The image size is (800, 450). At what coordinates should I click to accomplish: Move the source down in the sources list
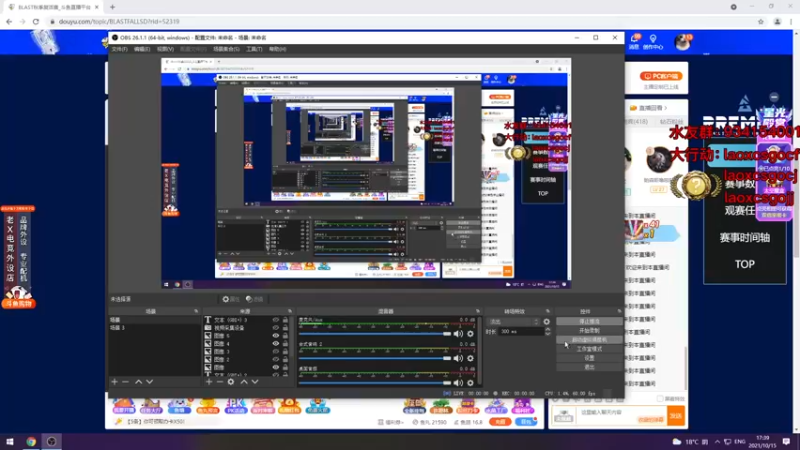(255, 382)
